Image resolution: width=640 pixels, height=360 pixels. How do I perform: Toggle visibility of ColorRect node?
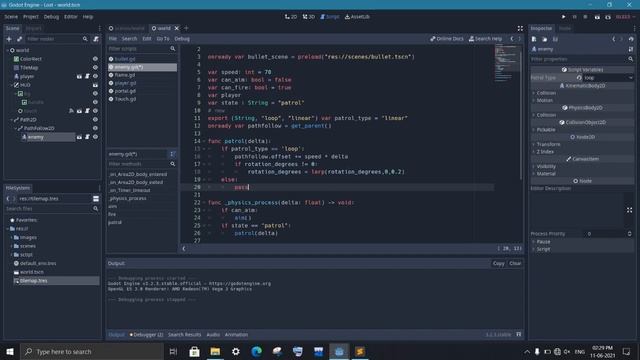(95, 59)
